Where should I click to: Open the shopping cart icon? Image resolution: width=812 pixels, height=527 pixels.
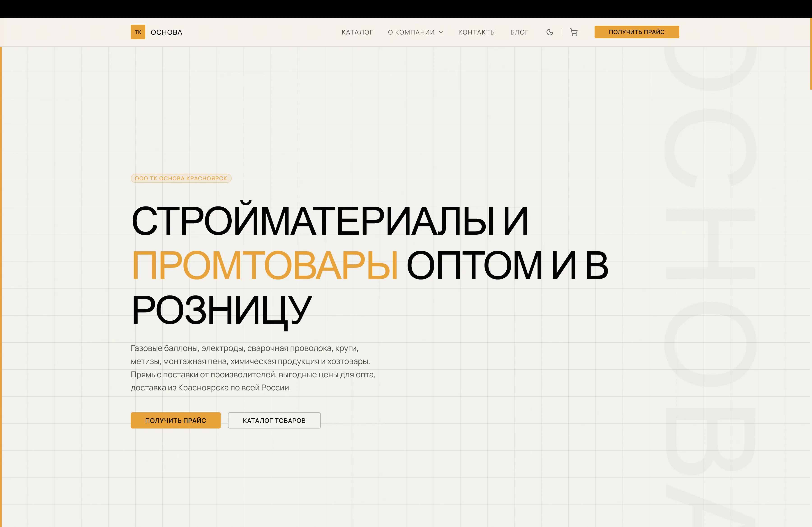pos(574,32)
